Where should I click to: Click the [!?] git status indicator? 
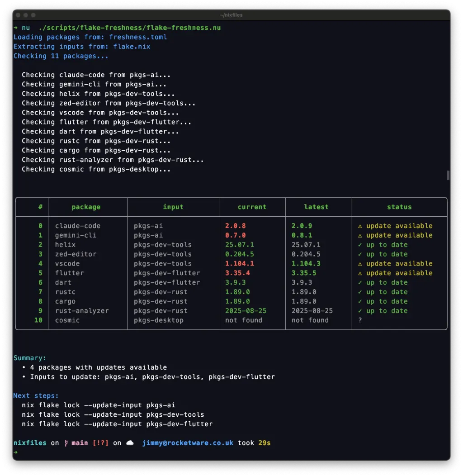pos(101,443)
